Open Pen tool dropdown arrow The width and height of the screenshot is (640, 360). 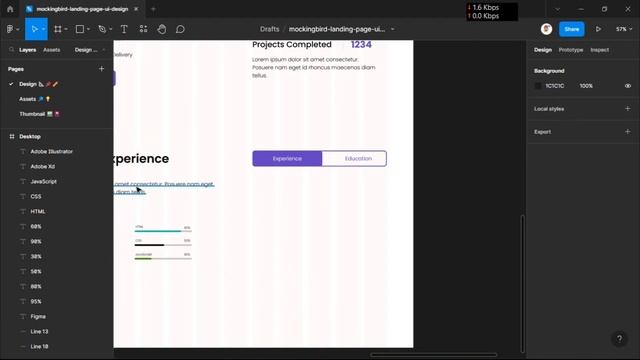click(111, 29)
